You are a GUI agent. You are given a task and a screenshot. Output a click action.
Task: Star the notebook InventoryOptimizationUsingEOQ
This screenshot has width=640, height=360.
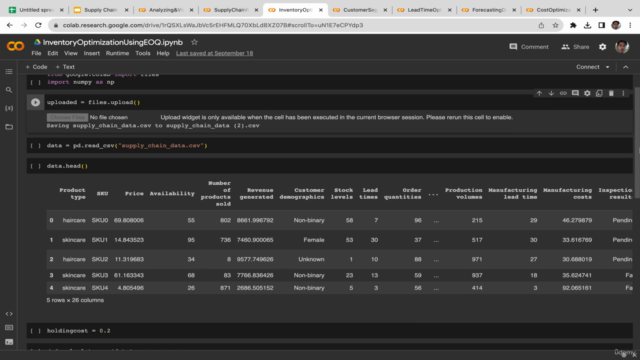point(194,42)
